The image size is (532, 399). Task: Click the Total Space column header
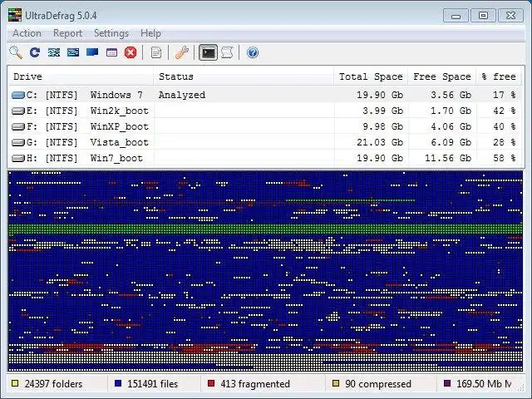tap(371, 76)
